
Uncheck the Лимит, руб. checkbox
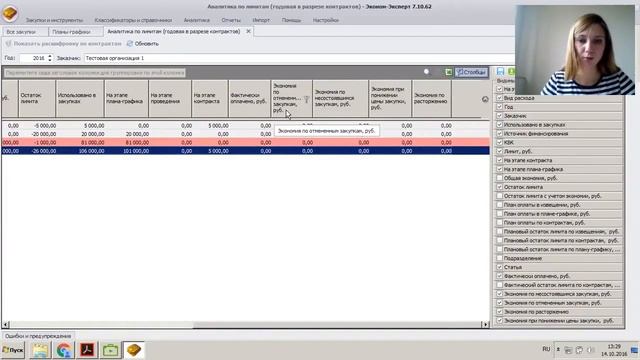[x=500, y=151]
